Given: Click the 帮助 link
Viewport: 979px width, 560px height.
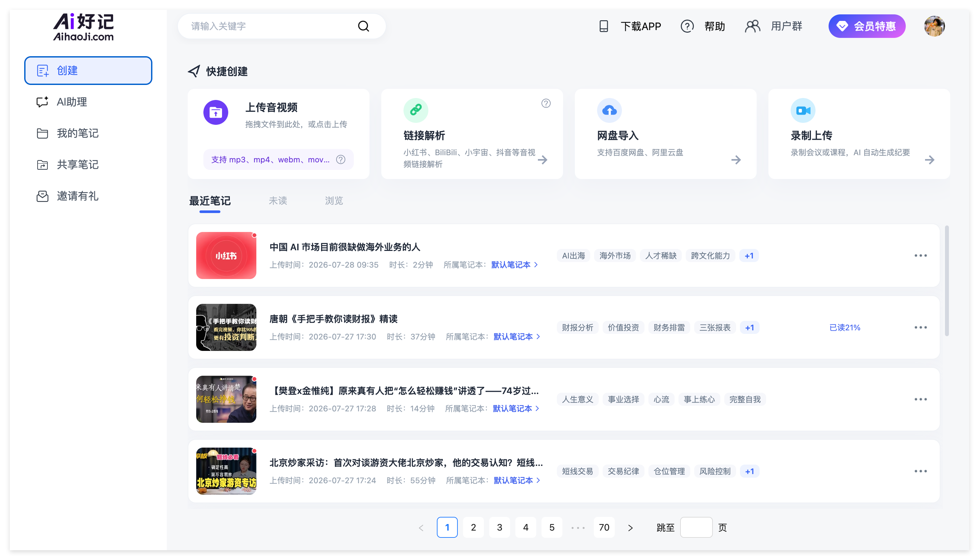Looking at the screenshot, I should point(714,26).
